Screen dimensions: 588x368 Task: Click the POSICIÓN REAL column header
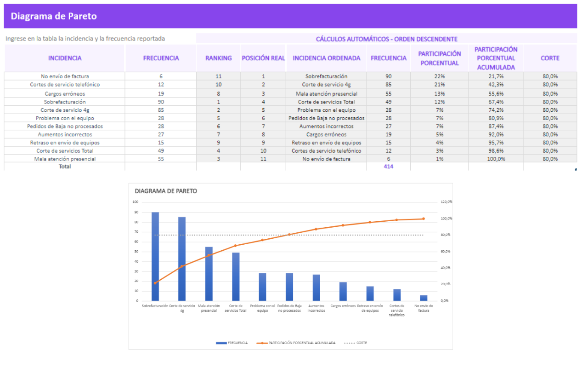[x=263, y=58]
